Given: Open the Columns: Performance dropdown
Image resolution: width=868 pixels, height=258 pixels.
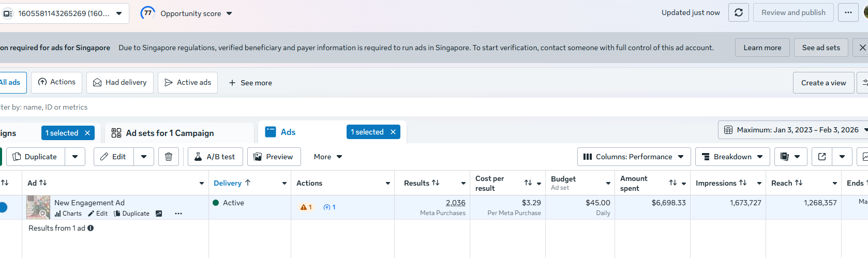Looking at the screenshot, I should point(634,157).
